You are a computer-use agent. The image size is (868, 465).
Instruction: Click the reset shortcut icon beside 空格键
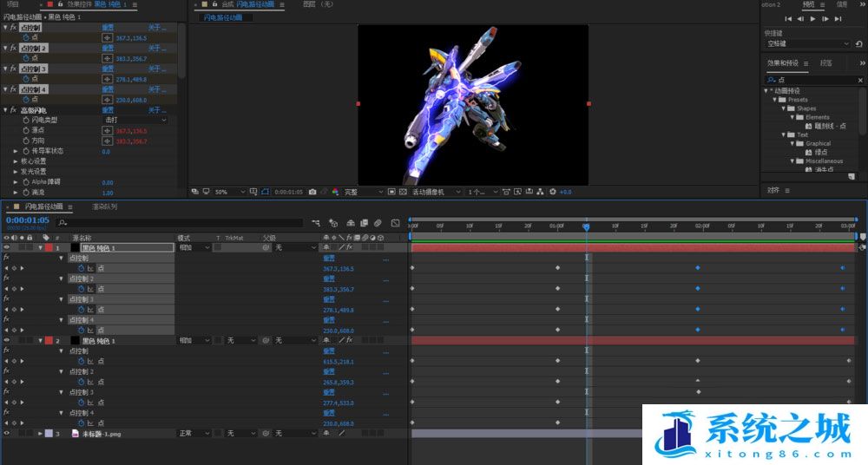[858, 43]
